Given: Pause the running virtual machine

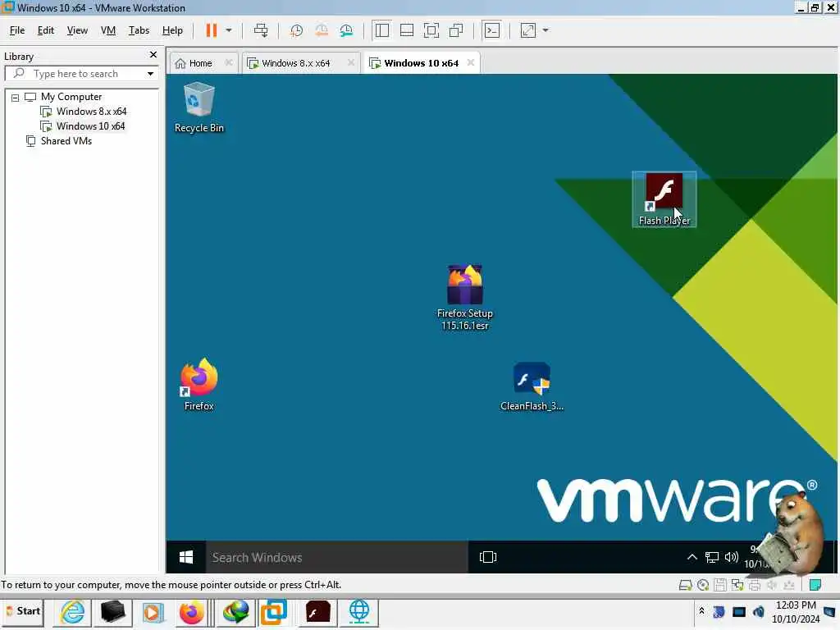Looking at the screenshot, I should point(211,30).
